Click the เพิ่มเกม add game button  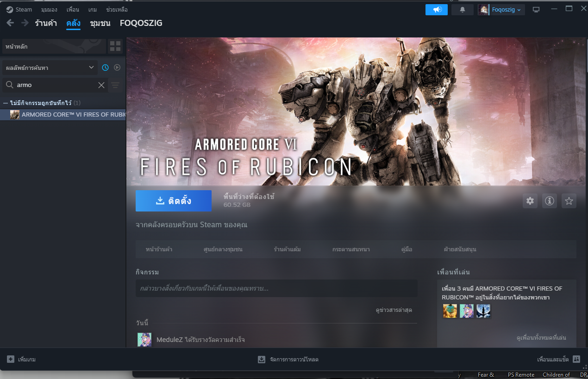[21, 359]
